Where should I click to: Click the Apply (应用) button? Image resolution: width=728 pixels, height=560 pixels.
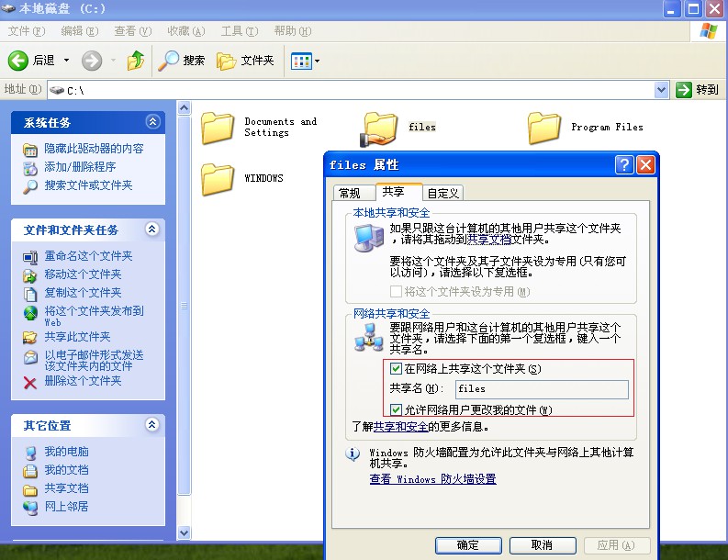617,545
